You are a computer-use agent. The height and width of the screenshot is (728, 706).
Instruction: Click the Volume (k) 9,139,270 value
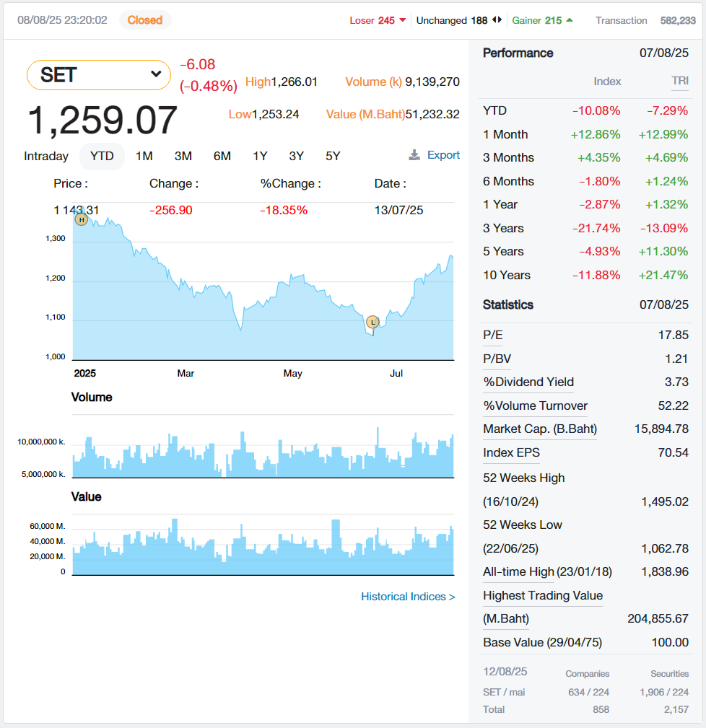(x=432, y=82)
